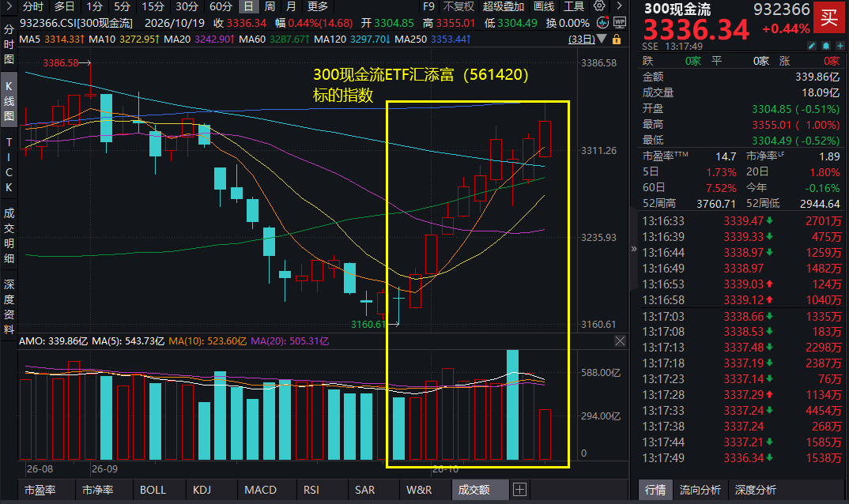
Task: Toggle 不复权 adjustment mode
Action: [x=458, y=6]
